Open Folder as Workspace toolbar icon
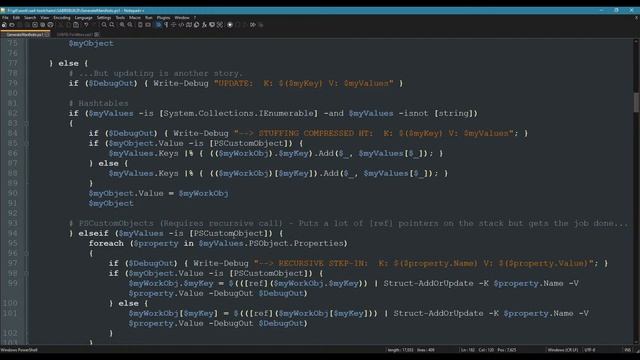 pyautogui.click(x=212, y=25)
